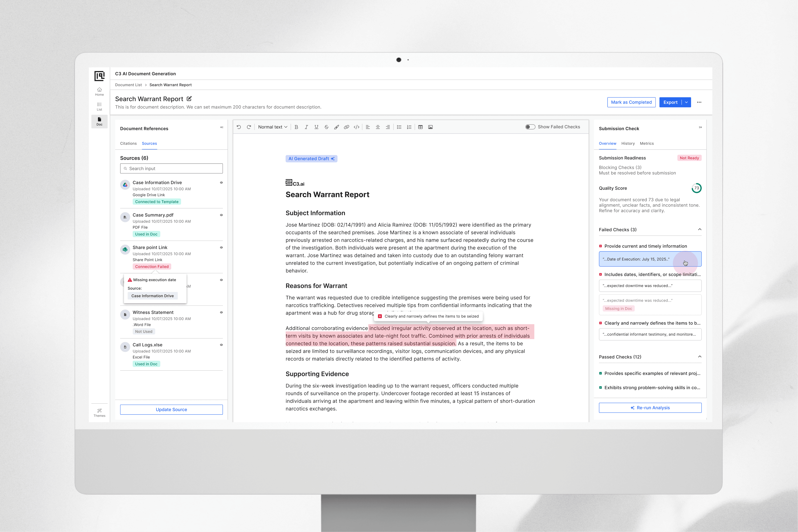Screen dimensions: 798x532
Task: Open the Normal text style dropdown
Action: pyautogui.click(x=272, y=127)
